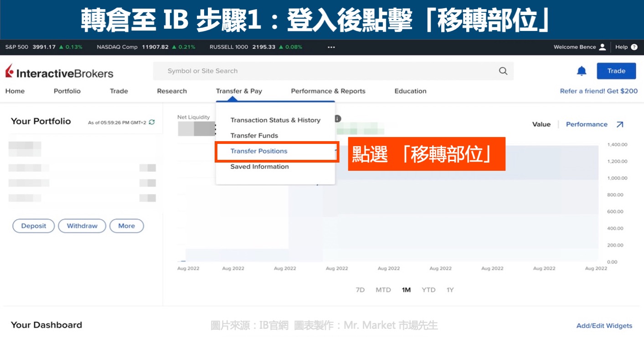The image size is (644, 337).
Task: Open the Transfer & Pay menu
Action: 239,91
